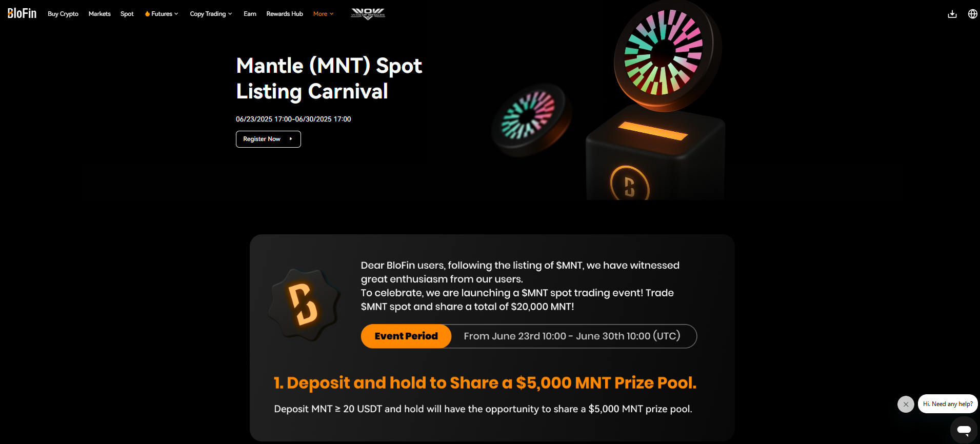The height and width of the screenshot is (444, 980).
Task: Click the Register Now button
Action: [x=268, y=139]
